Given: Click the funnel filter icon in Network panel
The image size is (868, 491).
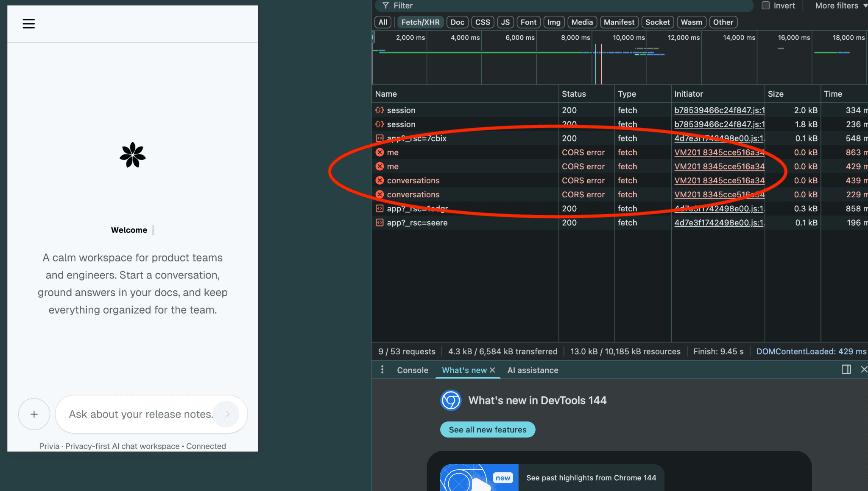Looking at the screenshot, I should coord(385,6).
